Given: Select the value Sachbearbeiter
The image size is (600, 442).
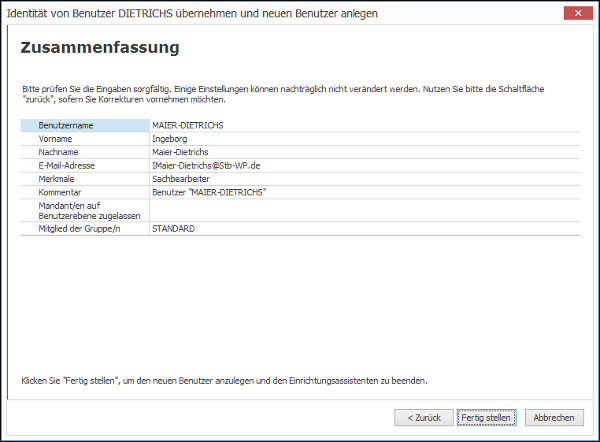Looking at the screenshot, I should pyautogui.click(x=181, y=179).
